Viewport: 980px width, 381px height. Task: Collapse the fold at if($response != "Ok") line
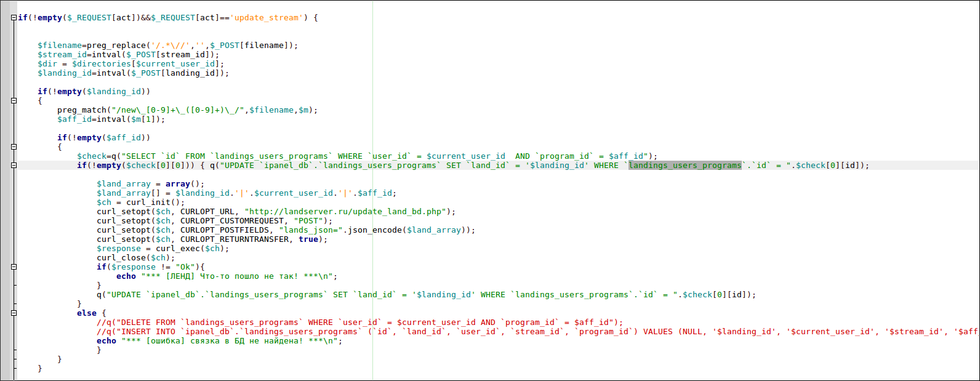[14, 267]
